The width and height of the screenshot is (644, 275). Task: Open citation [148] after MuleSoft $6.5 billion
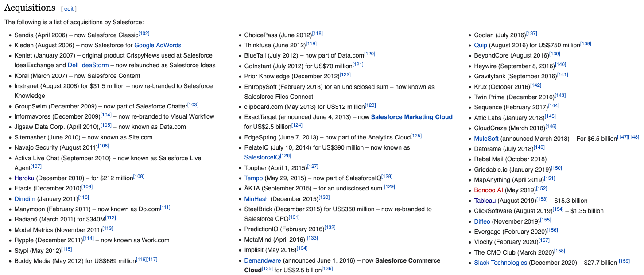tap(634, 137)
